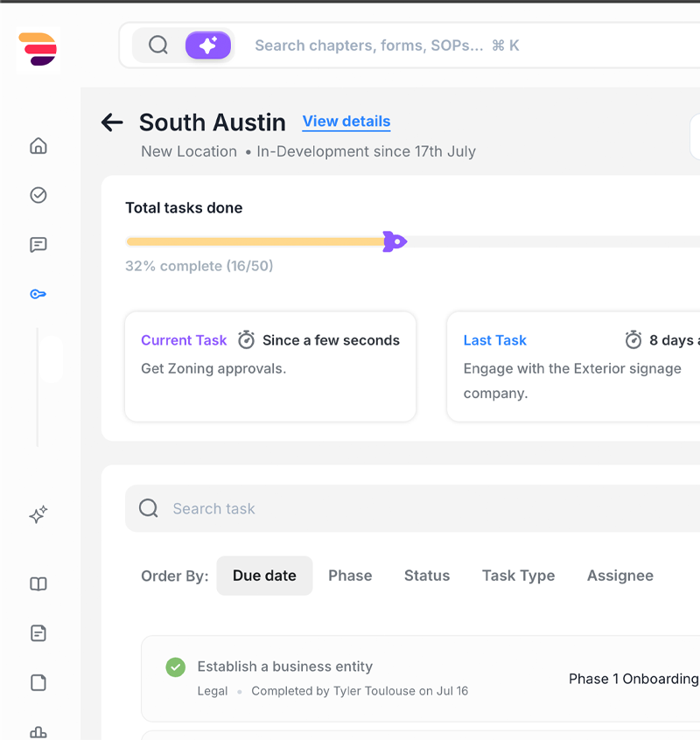Order tasks by Assignee
The image size is (700, 740).
click(620, 576)
